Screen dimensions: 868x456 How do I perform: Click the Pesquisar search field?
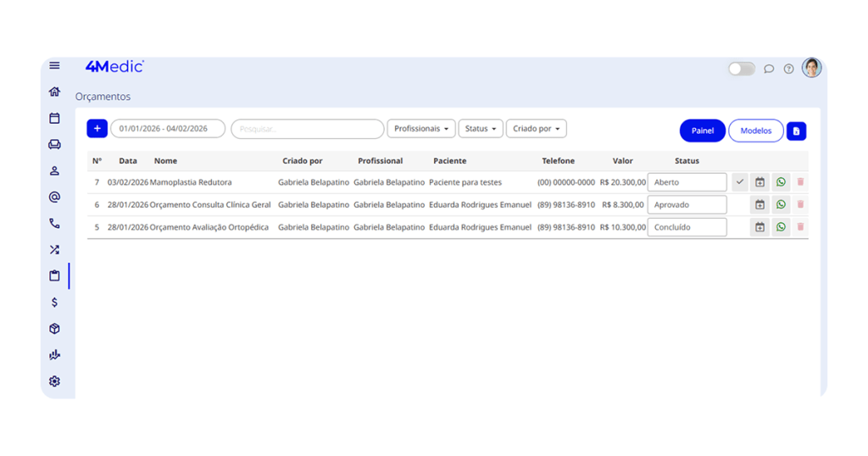(x=307, y=129)
